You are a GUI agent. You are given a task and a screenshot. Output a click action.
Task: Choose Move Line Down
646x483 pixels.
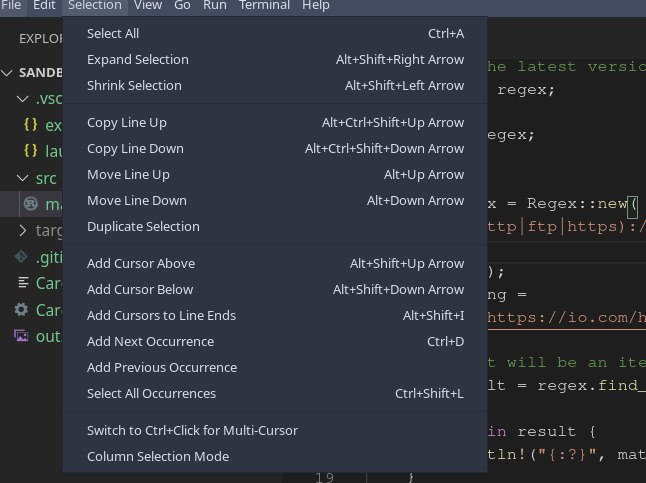275,201
